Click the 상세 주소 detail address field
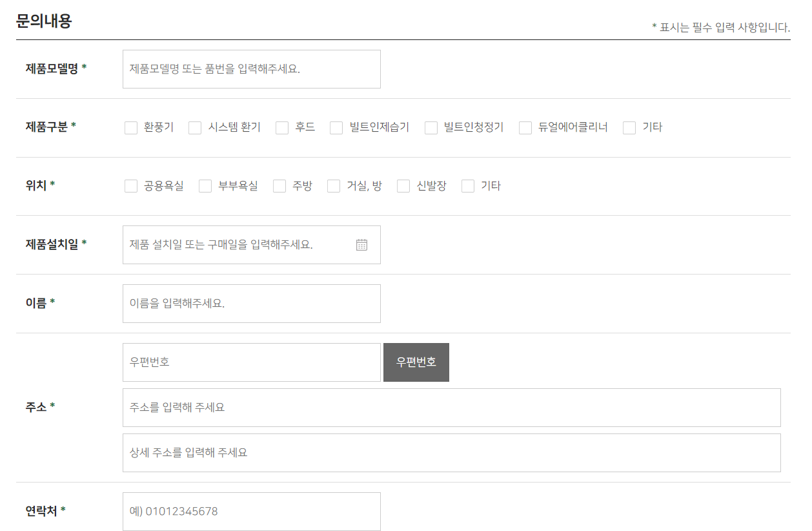The width and height of the screenshot is (812, 531). pyautogui.click(x=323, y=453)
